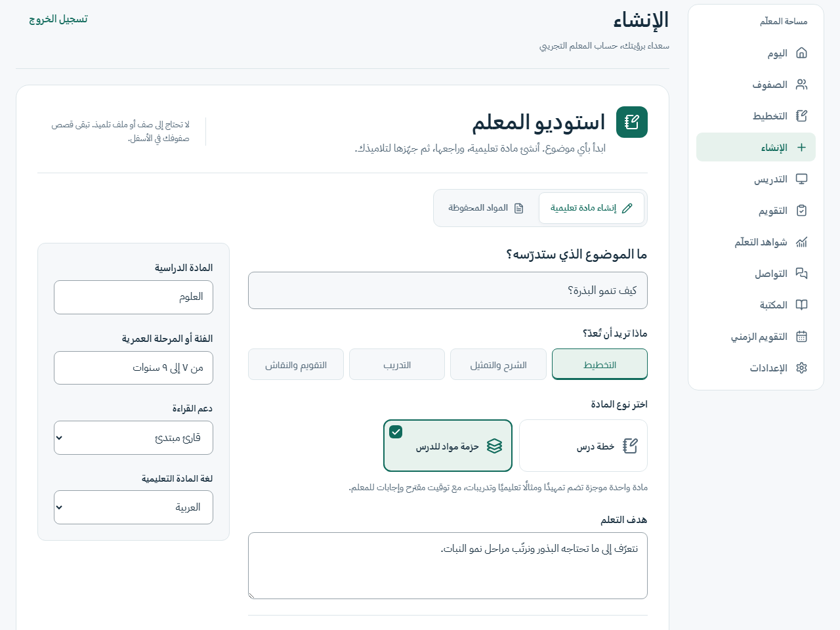Select the التدريب option
Image resolution: width=840 pixels, height=630 pixels.
397,364
